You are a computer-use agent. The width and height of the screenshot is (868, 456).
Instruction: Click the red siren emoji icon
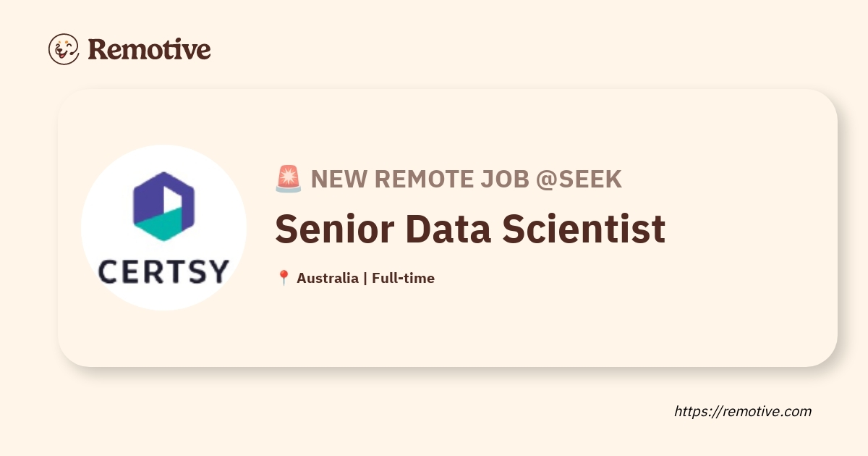(289, 179)
